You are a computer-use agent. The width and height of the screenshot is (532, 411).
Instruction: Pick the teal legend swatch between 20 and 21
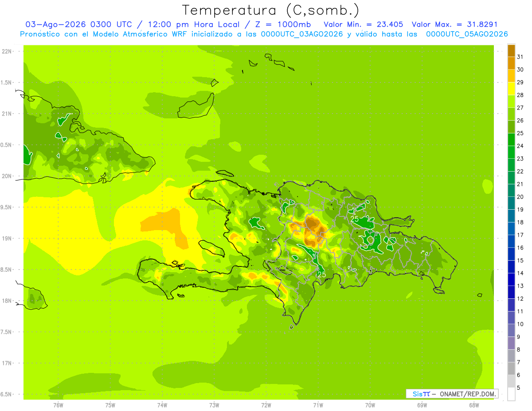(x=511, y=191)
